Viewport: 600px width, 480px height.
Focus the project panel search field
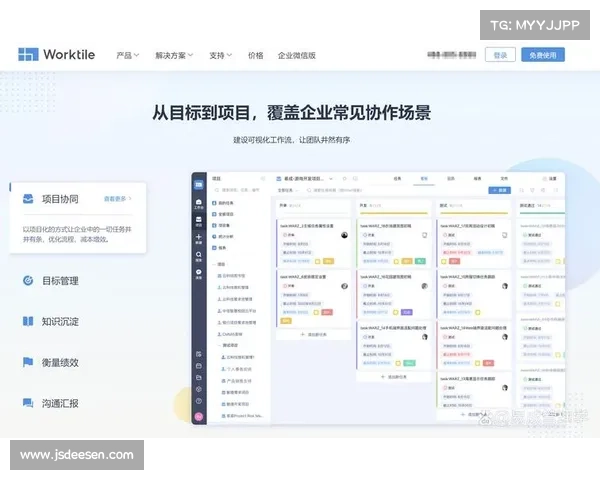pyautogui.click(x=240, y=190)
